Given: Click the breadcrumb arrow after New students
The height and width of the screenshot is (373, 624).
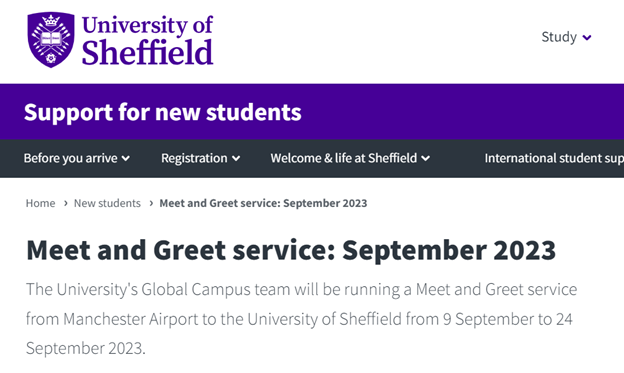Looking at the screenshot, I should pos(151,203).
